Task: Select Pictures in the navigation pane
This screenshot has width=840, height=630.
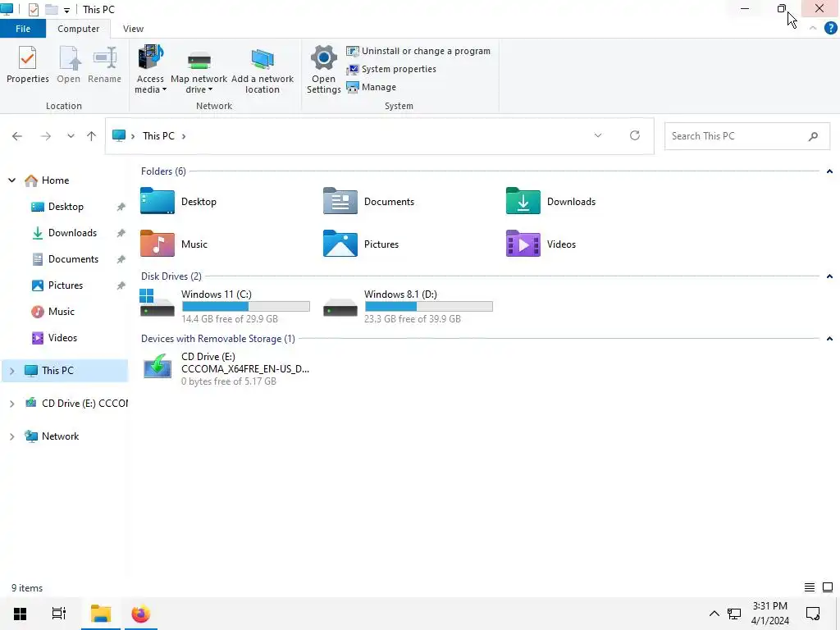Action: [57, 285]
